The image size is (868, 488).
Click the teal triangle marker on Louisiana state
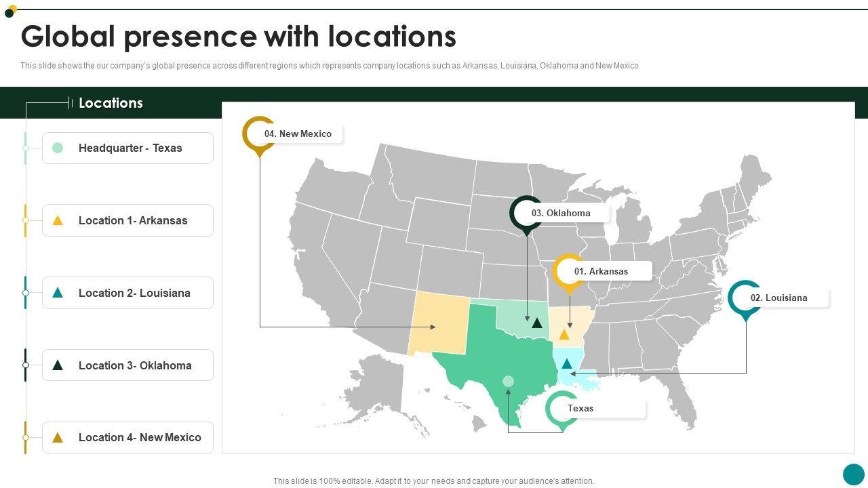pos(567,364)
